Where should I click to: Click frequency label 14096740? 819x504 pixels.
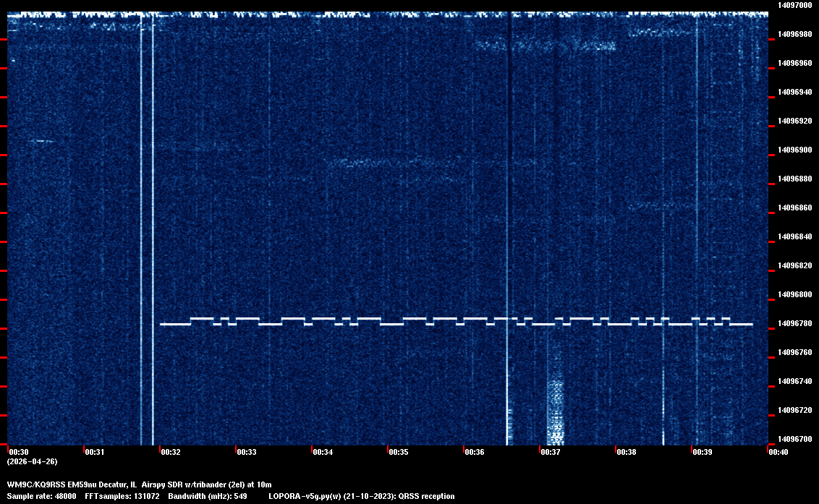coord(795,381)
